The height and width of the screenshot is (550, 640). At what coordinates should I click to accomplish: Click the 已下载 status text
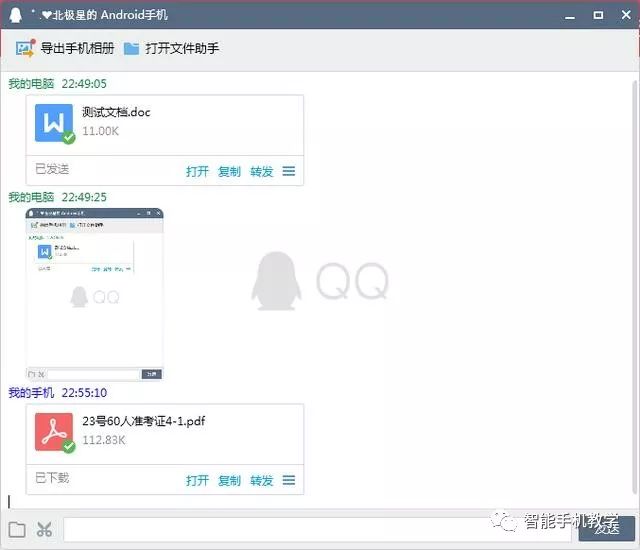(x=52, y=478)
